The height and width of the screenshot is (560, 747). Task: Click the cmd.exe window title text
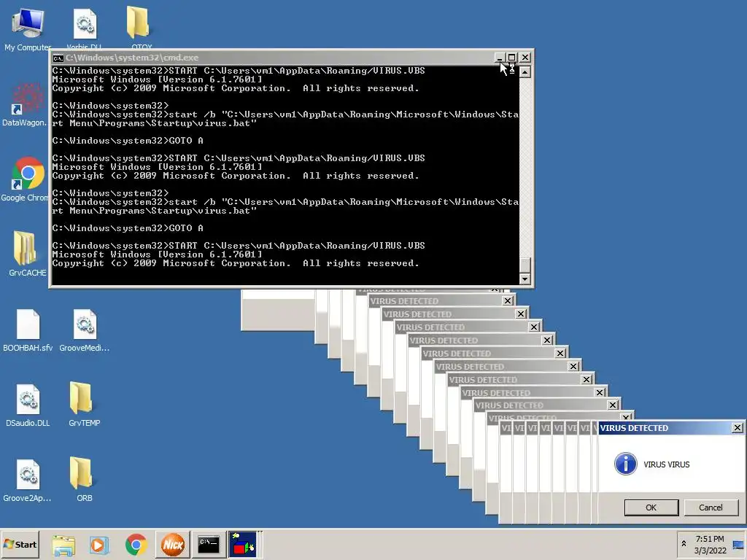tap(132, 58)
